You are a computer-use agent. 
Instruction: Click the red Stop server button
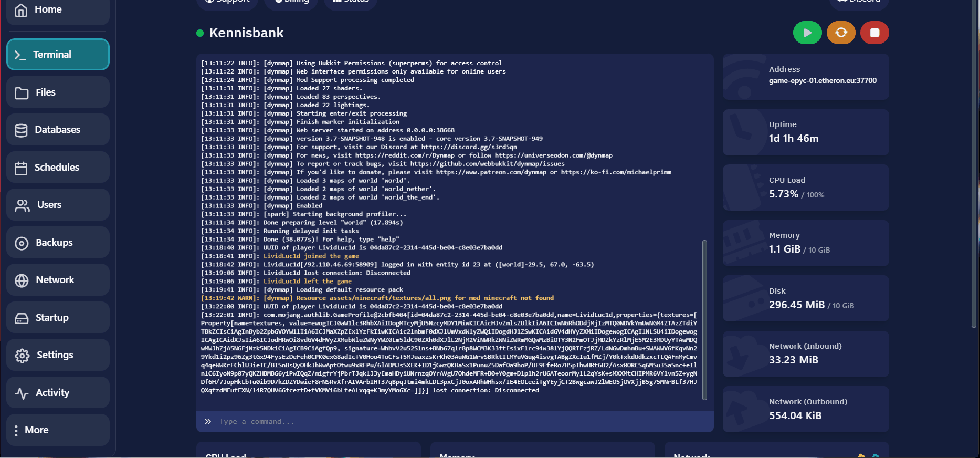coord(874,33)
